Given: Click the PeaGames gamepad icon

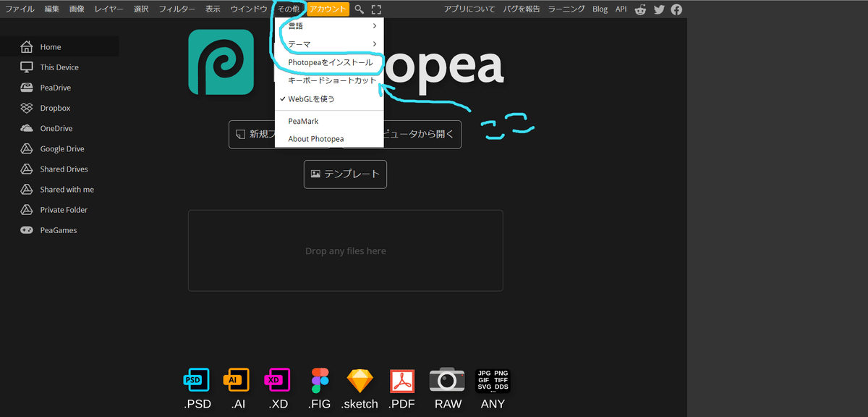Looking at the screenshot, I should click(27, 229).
